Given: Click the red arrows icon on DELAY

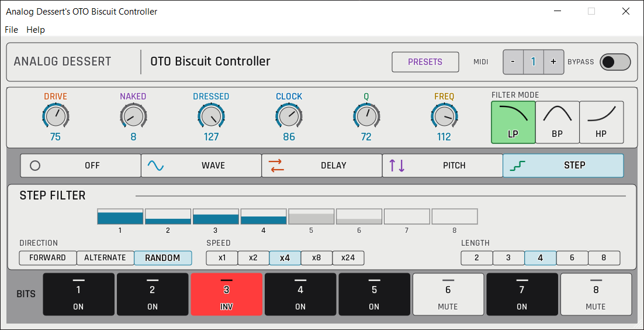Looking at the screenshot, I should pos(276,166).
